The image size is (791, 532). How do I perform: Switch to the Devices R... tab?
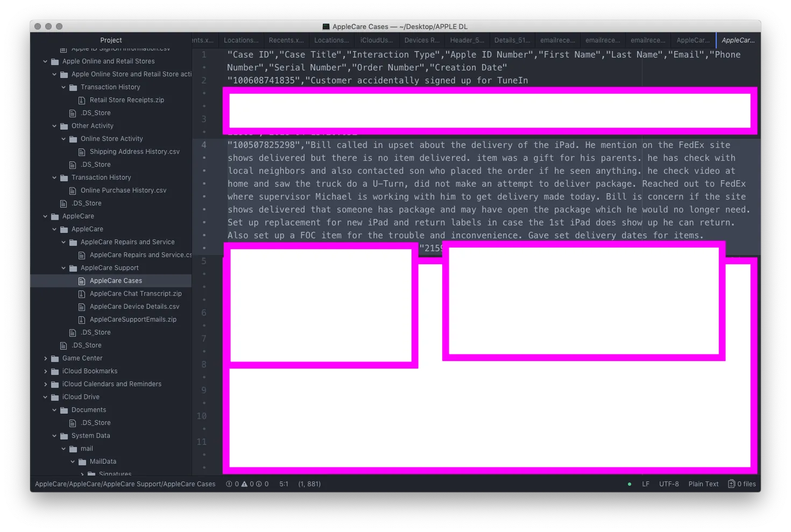click(x=422, y=40)
